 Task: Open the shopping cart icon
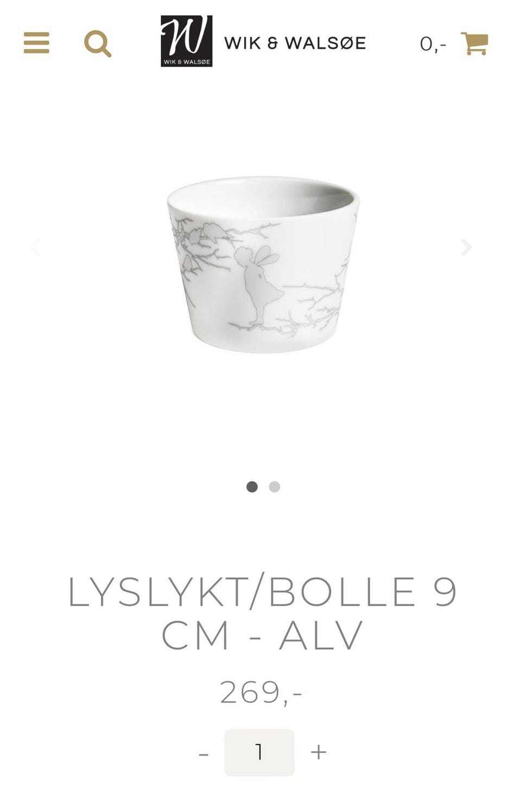point(474,43)
